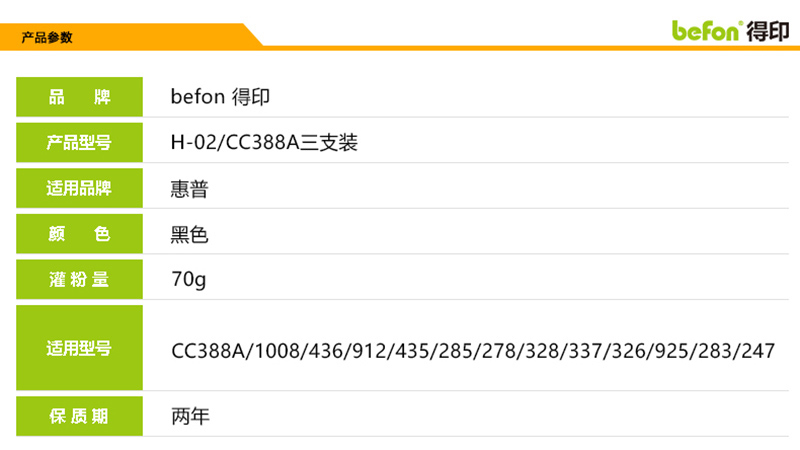Click the green befon wordmark
Viewport: 800px width, 450px height.
pyautogui.click(x=705, y=31)
